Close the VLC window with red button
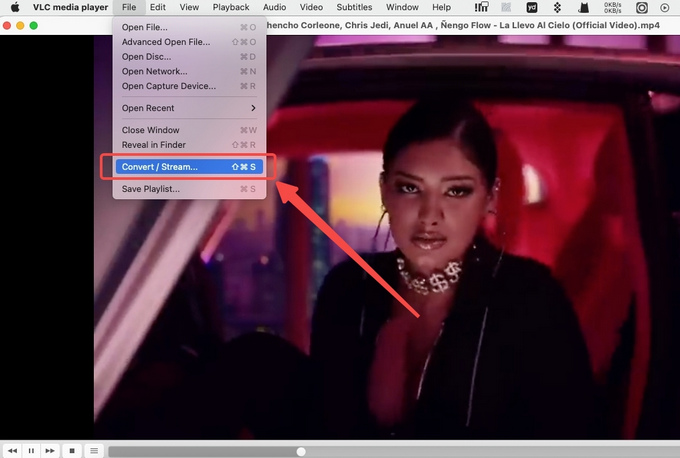The width and height of the screenshot is (680, 458). pos(7,26)
